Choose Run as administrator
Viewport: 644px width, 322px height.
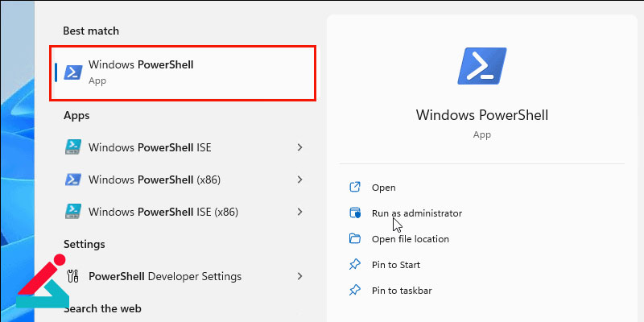point(417,213)
